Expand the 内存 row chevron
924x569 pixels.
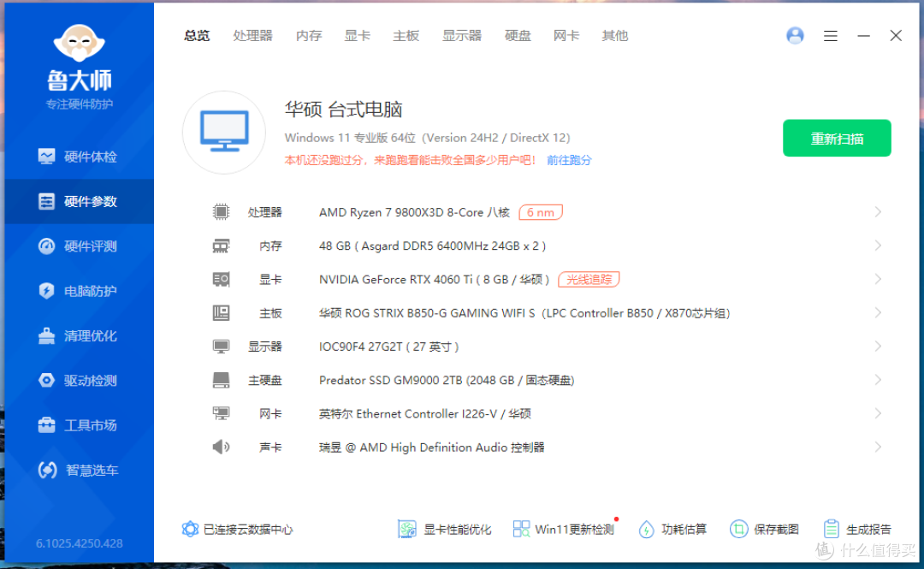878,246
